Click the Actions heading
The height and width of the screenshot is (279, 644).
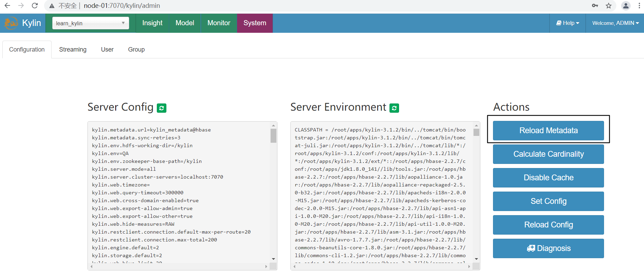click(511, 107)
